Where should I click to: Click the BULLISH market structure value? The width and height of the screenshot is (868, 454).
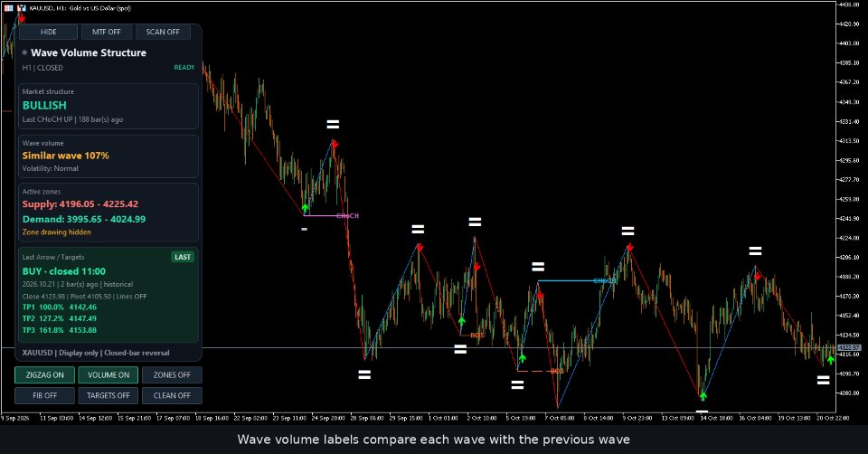click(x=44, y=105)
